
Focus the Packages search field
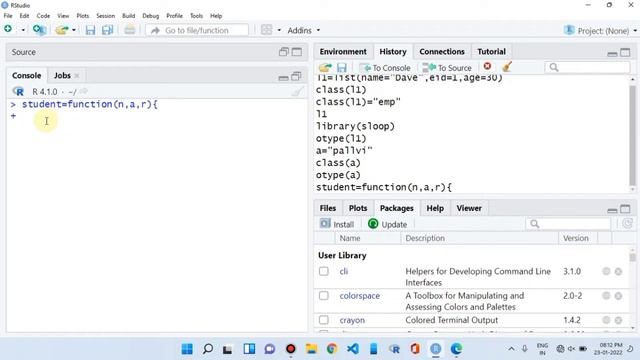(568, 224)
